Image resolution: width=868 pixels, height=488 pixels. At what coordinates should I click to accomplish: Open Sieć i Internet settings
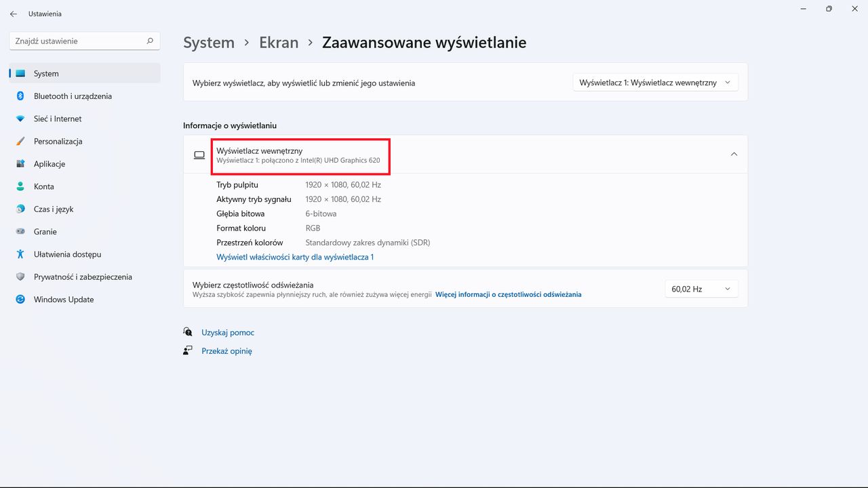58,119
